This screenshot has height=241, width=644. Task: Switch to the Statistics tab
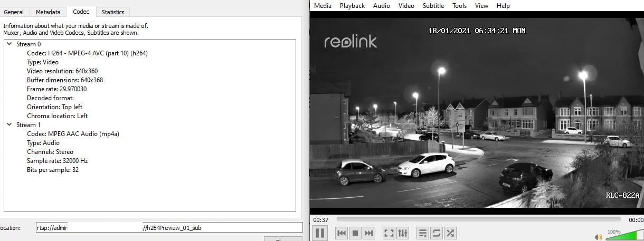[112, 12]
